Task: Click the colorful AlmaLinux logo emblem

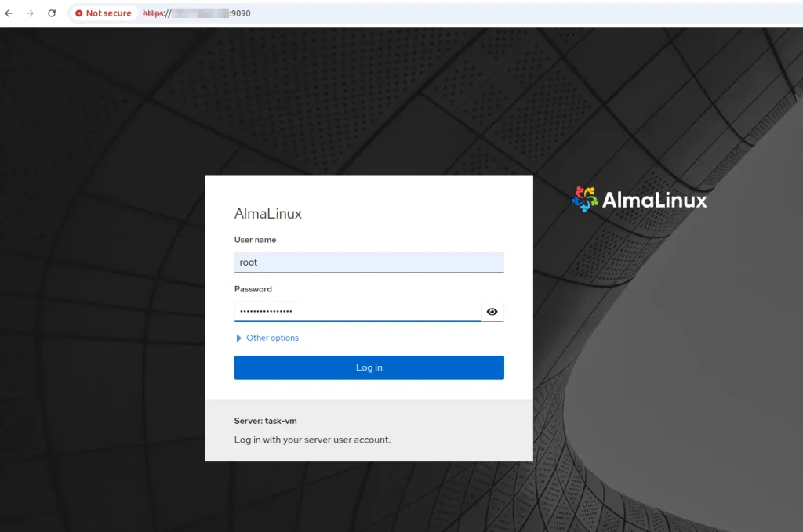Action: 585,200
